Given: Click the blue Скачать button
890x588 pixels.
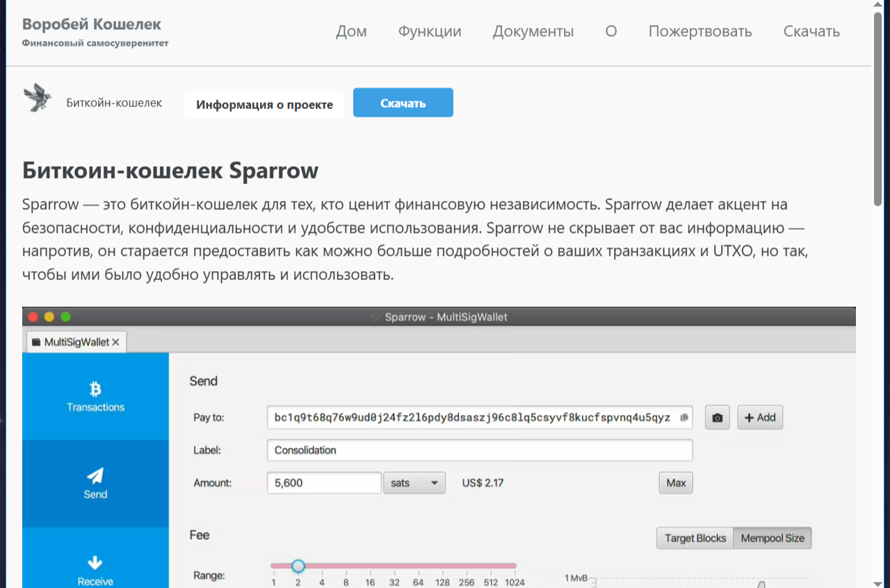Looking at the screenshot, I should tap(403, 103).
